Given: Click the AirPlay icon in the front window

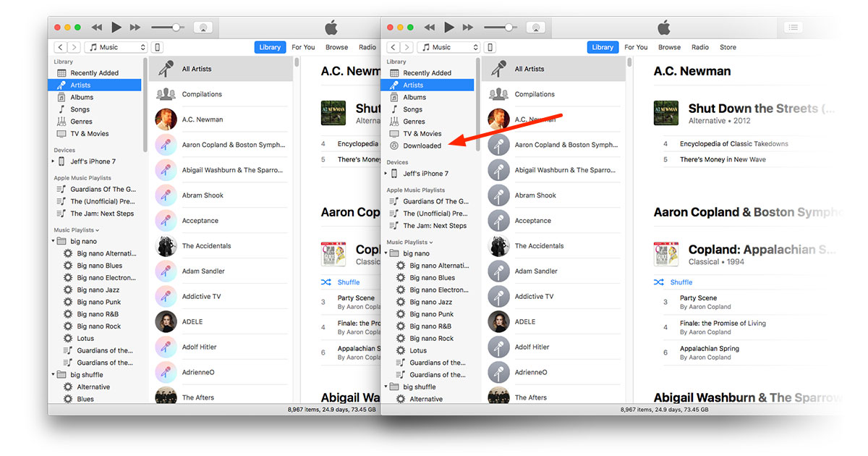Looking at the screenshot, I should [x=535, y=28].
